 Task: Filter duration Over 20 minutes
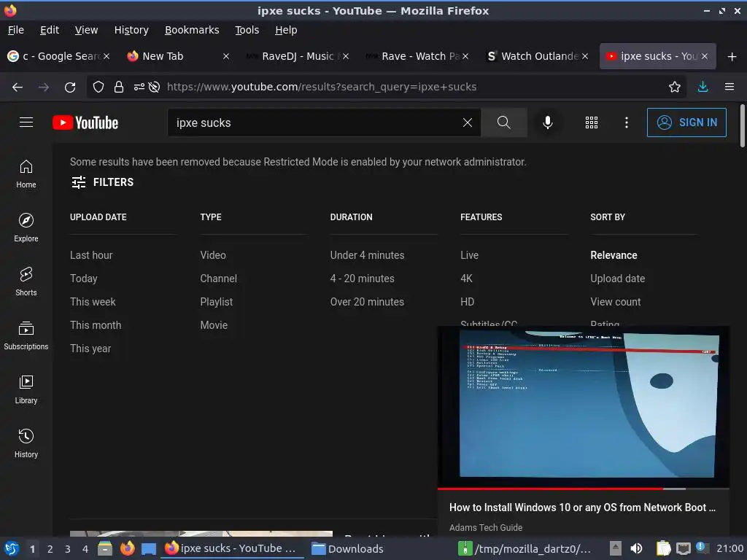[368, 302]
